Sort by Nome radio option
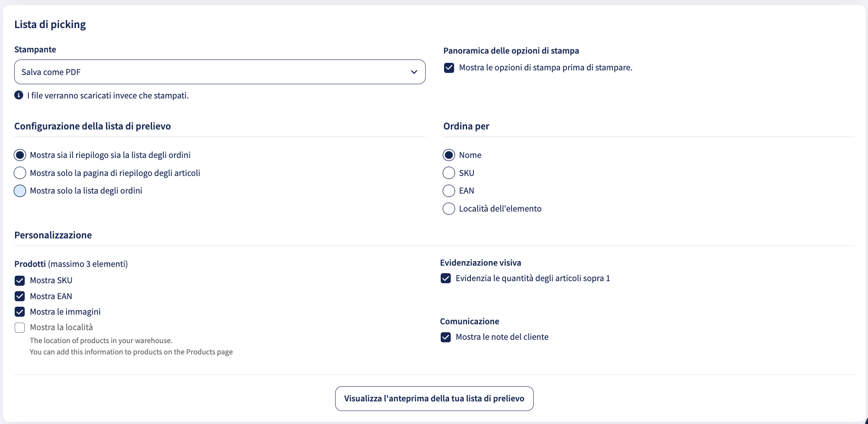The width and height of the screenshot is (868, 424). (449, 155)
